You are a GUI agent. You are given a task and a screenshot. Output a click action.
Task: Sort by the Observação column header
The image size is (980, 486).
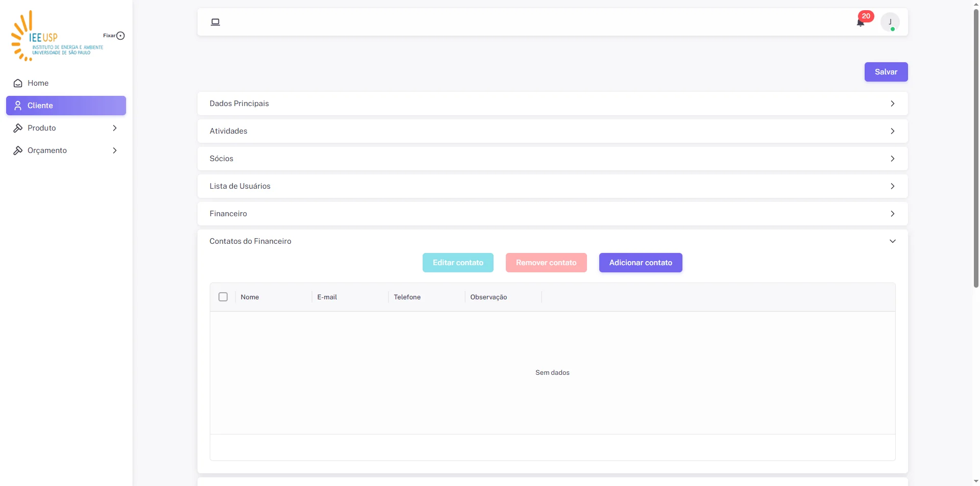click(503, 297)
